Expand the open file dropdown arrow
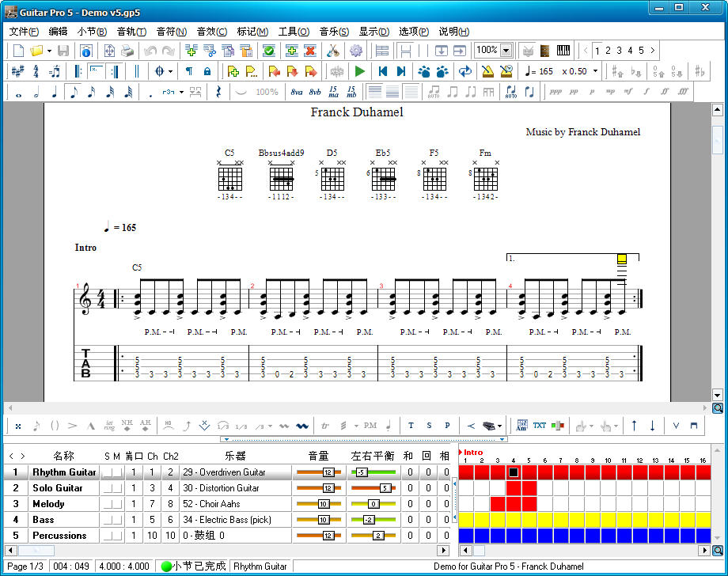Viewport: 728px width, 576px height. [49, 51]
